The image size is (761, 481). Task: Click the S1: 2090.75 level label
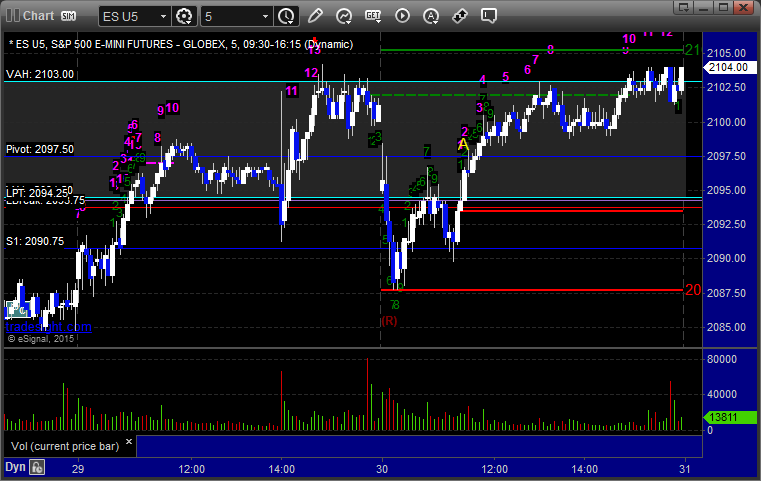pos(35,241)
